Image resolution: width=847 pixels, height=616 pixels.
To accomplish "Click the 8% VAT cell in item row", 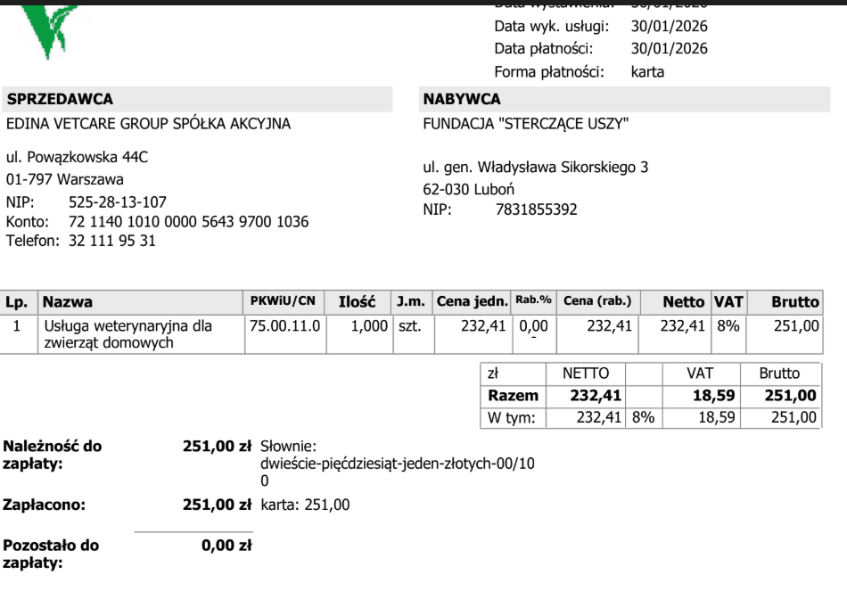I will tap(728, 325).
